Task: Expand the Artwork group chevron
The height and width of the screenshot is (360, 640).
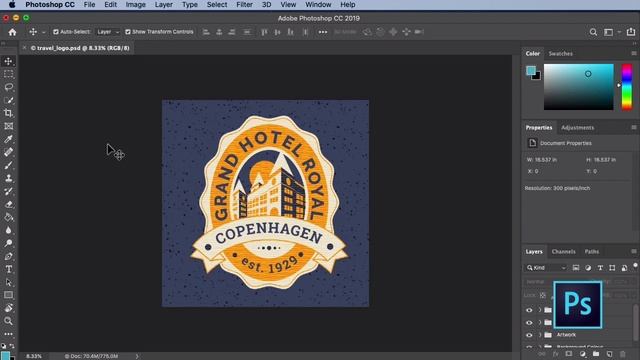Action: coord(540,335)
